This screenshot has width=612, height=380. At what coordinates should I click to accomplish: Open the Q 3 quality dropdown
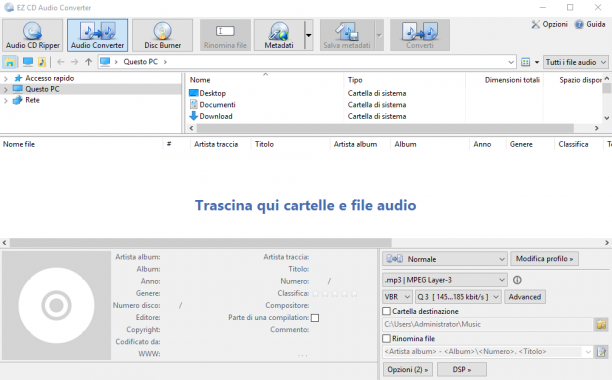pyautogui.click(x=458, y=297)
